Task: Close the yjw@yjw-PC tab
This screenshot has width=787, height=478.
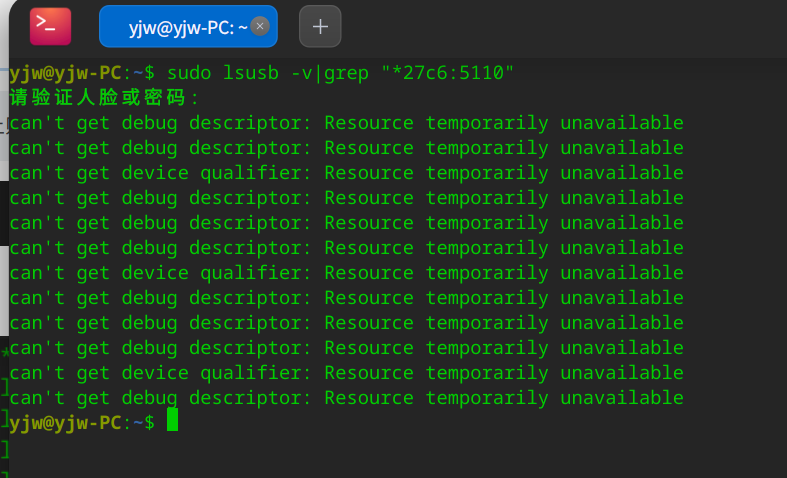Action: (260, 27)
